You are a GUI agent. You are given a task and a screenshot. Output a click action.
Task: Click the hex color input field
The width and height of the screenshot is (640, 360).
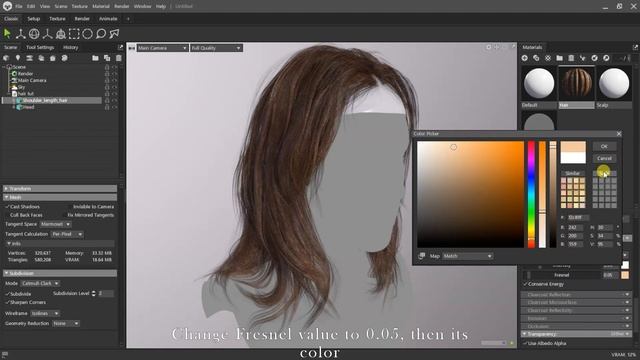click(x=578, y=218)
